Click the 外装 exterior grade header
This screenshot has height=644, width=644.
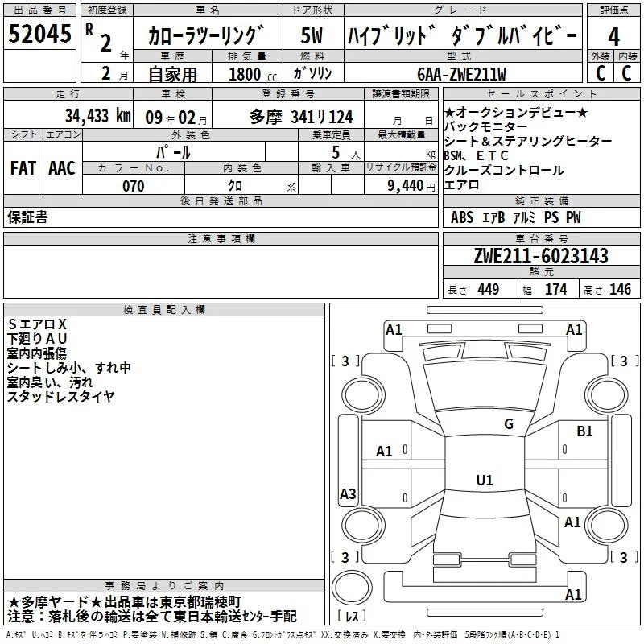600,56
